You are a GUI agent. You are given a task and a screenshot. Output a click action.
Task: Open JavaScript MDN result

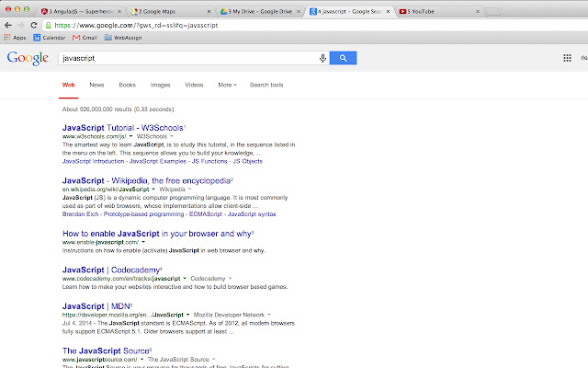coord(96,306)
